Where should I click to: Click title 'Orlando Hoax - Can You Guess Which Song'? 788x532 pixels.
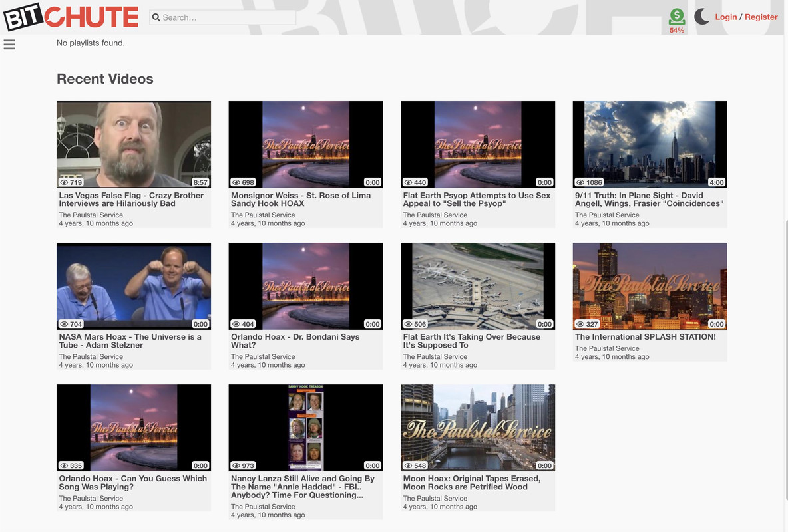pos(132,483)
